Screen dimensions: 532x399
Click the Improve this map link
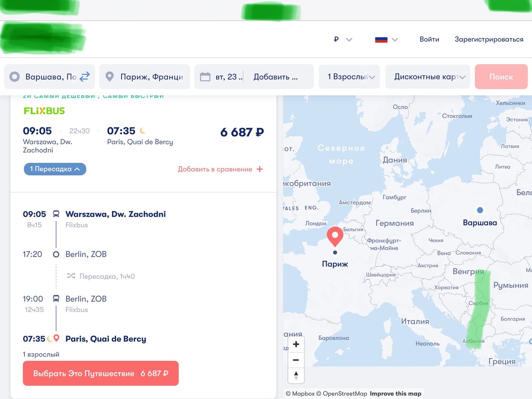click(395, 393)
